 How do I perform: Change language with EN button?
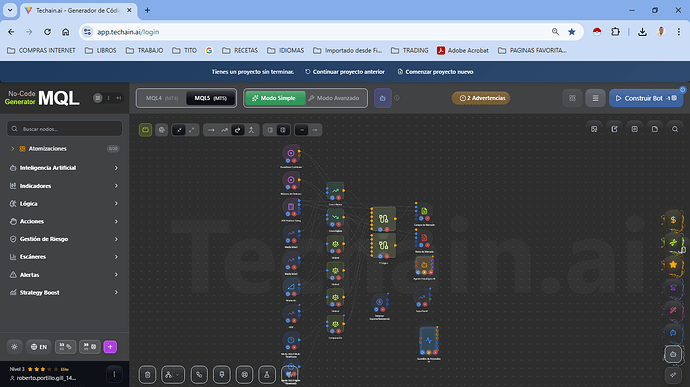[39, 347]
